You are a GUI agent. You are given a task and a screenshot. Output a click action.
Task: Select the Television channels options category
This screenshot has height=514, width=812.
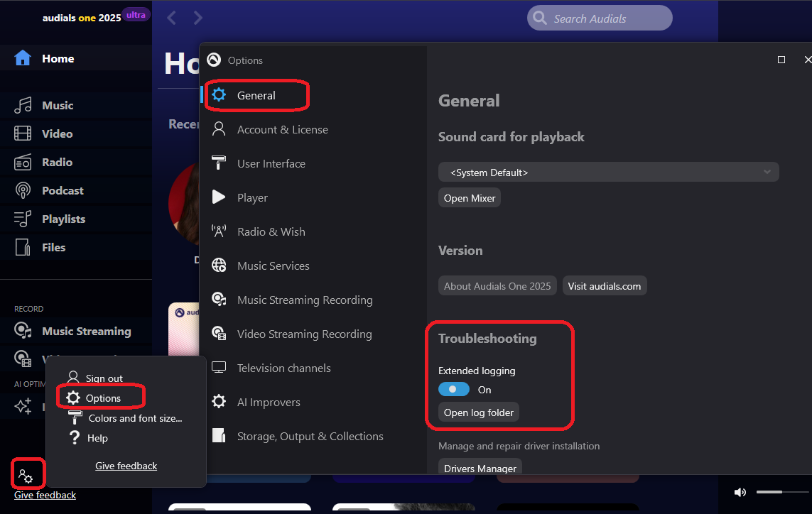[x=283, y=368]
